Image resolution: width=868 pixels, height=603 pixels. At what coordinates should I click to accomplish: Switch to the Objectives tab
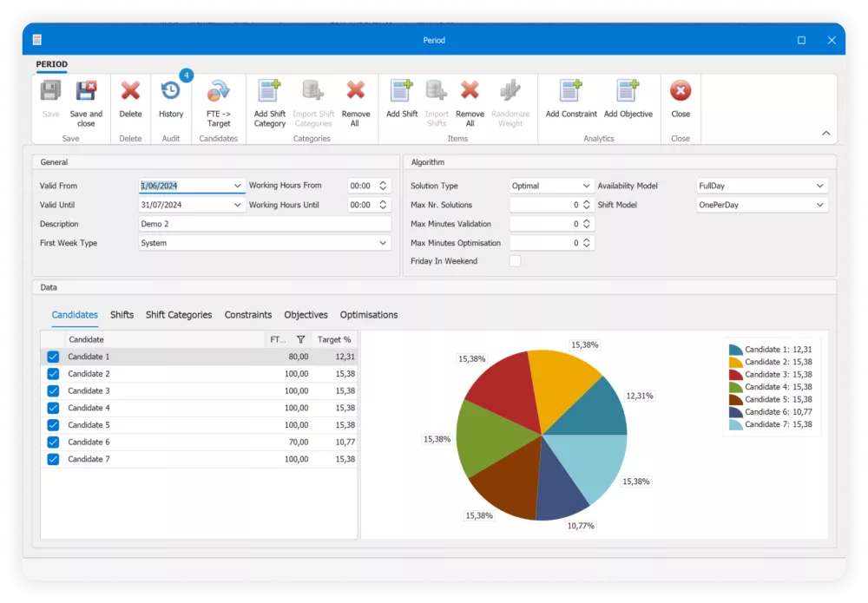pyautogui.click(x=306, y=315)
